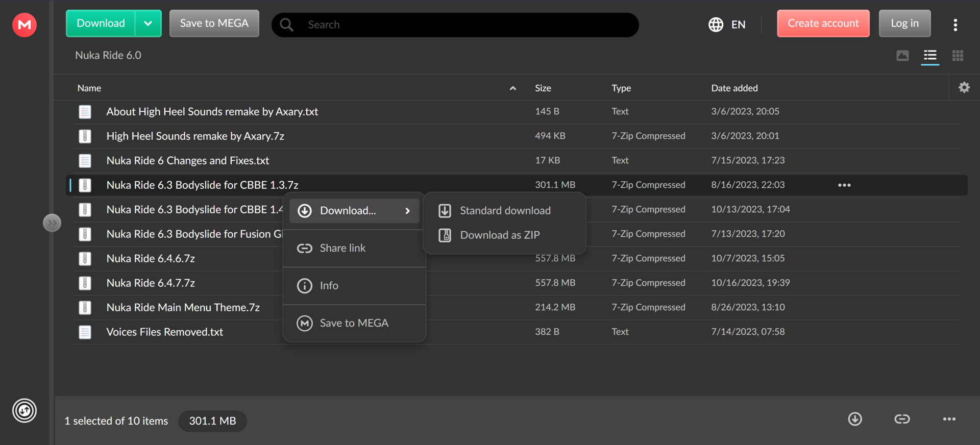Click archive icon for Nuka Ride 6.4.6.7z
The width and height of the screenshot is (980, 445).
[85, 259]
